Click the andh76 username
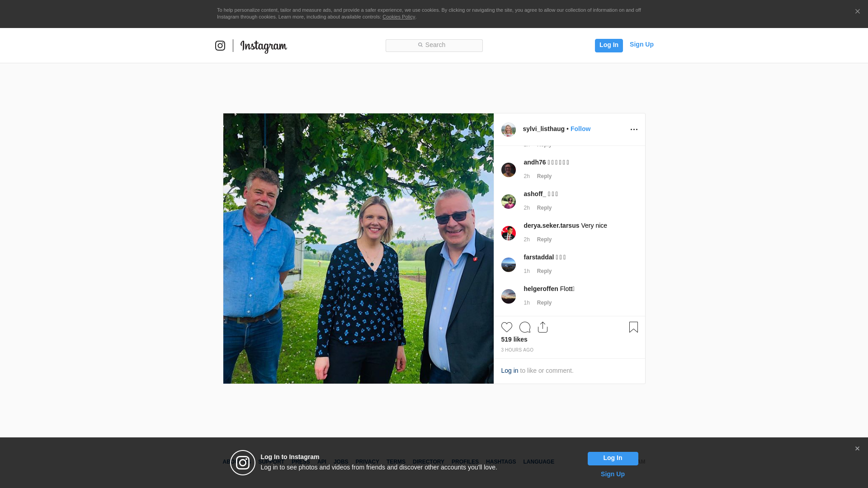This screenshot has height=488, width=868. click(535, 162)
